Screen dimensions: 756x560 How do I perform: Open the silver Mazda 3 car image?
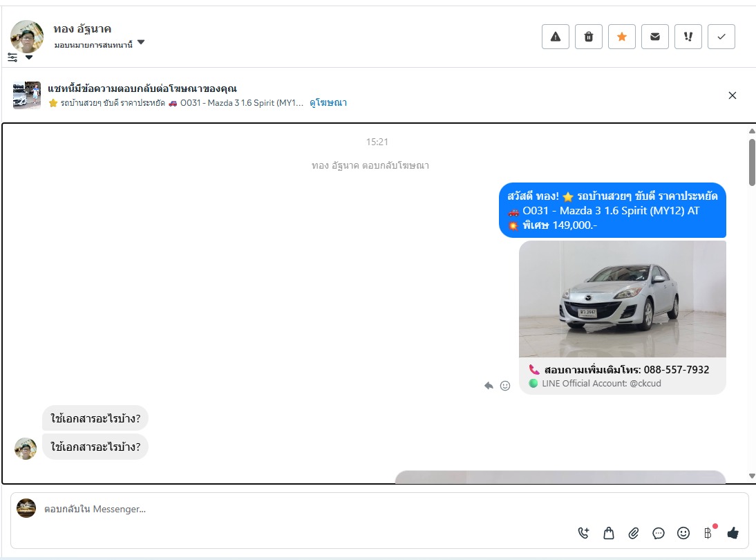click(x=623, y=299)
